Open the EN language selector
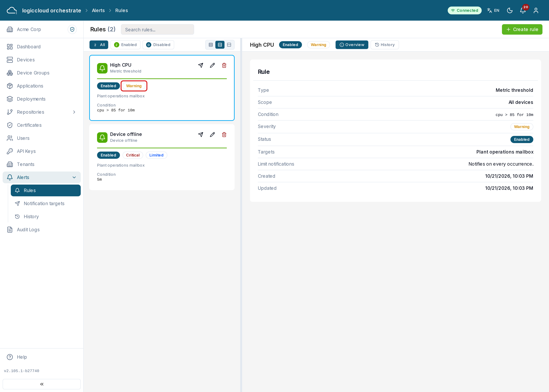 pyautogui.click(x=493, y=10)
